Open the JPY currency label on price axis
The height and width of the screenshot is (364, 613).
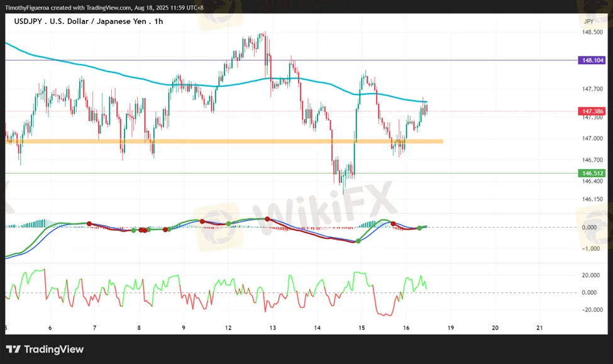click(588, 21)
